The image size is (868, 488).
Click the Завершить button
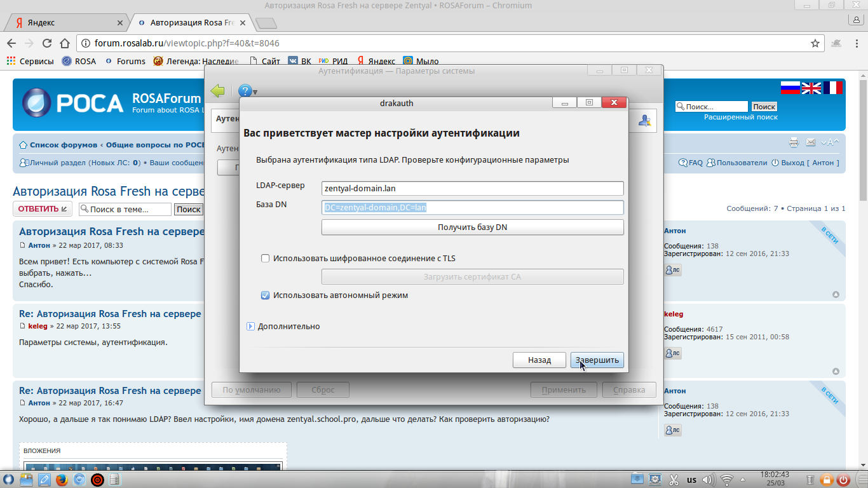pyautogui.click(x=597, y=360)
